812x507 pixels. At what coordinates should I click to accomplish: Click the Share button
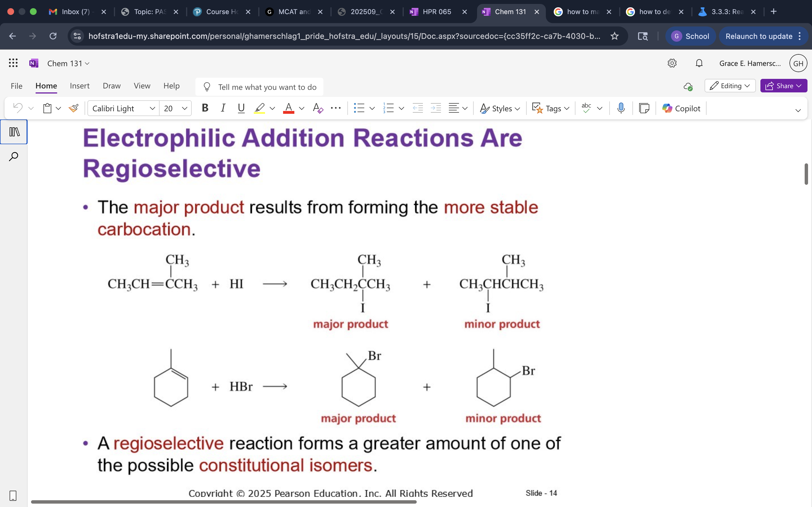click(x=783, y=86)
